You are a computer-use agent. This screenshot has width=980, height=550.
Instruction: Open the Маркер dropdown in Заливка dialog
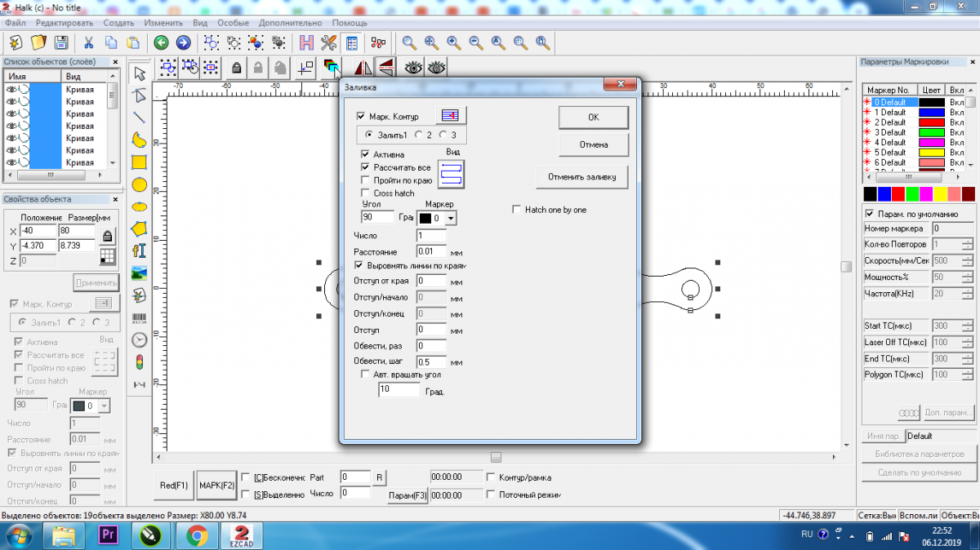pos(451,219)
